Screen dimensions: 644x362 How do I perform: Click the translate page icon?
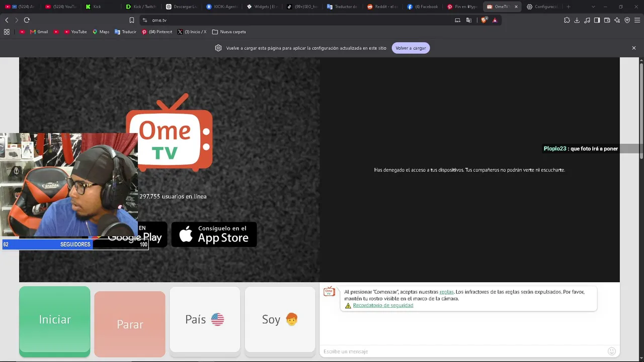click(469, 20)
